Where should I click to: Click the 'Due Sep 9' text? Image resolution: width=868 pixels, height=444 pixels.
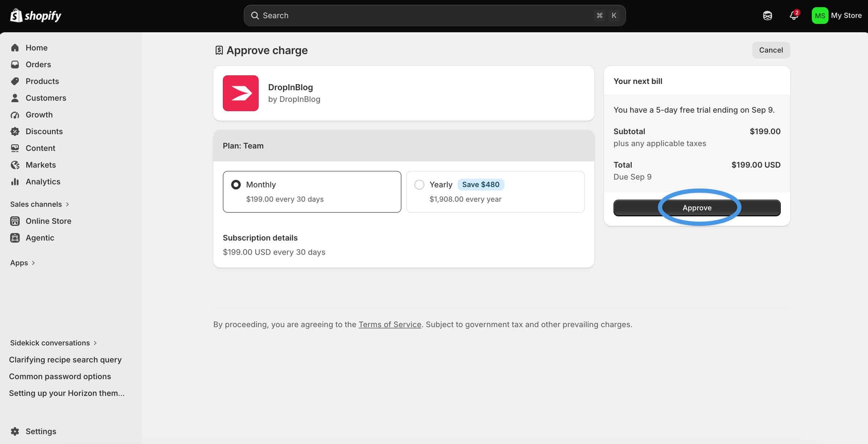pos(633,177)
